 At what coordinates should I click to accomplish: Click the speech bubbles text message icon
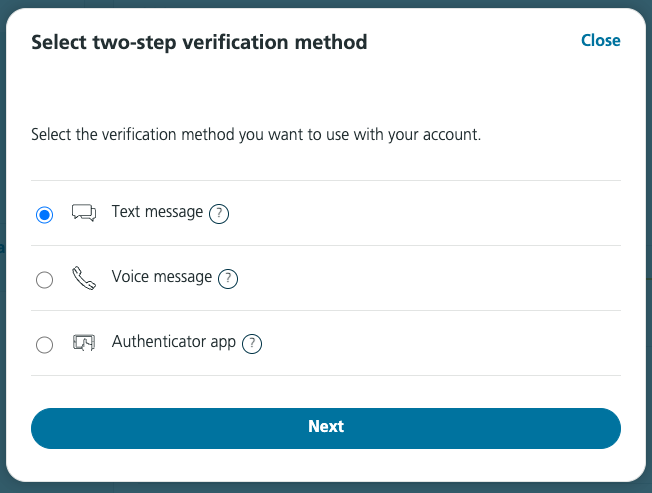point(84,212)
